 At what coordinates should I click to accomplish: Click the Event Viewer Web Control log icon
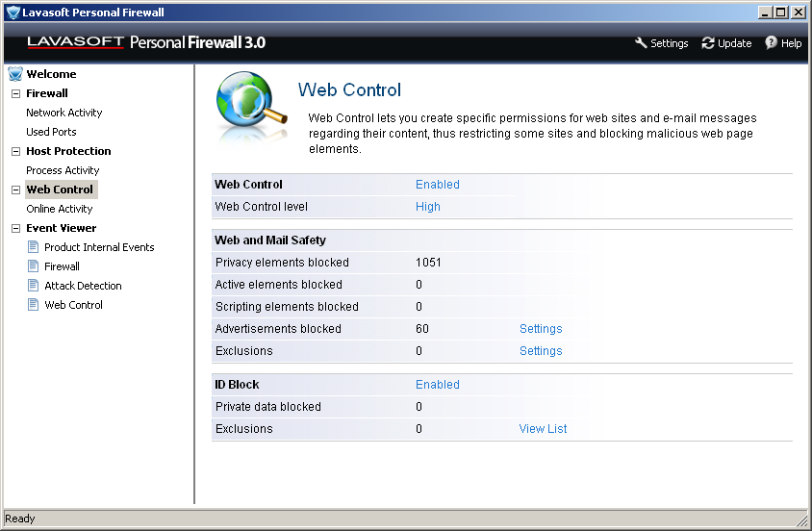pyautogui.click(x=33, y=305)
